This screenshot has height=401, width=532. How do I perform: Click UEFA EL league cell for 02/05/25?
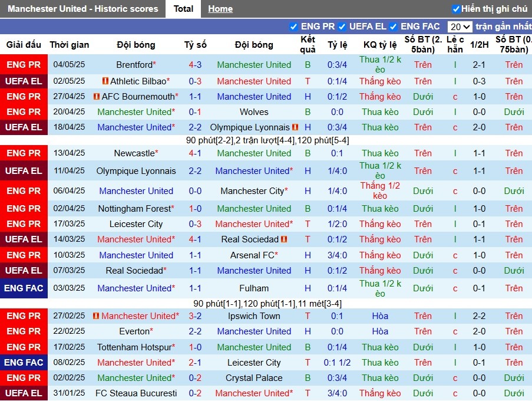tap(24, 81)
